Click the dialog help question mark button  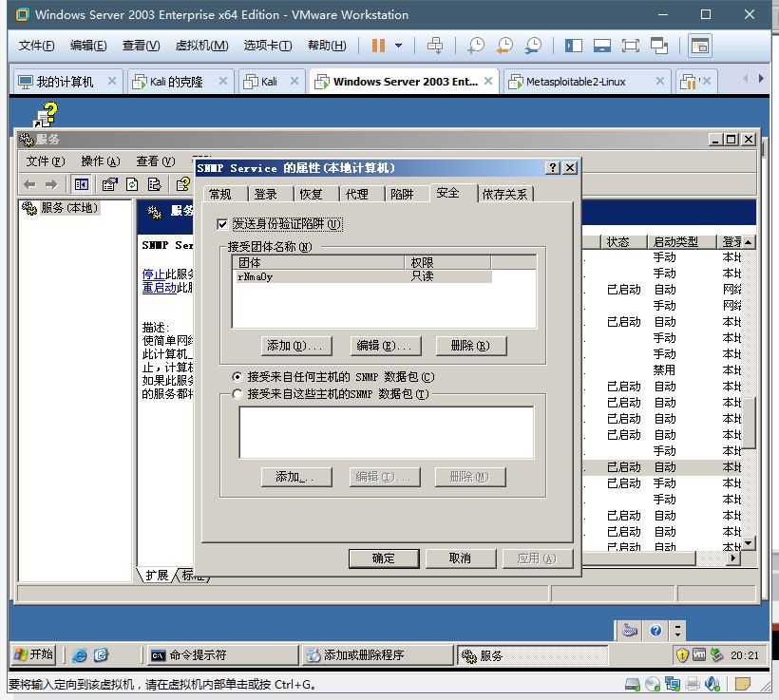click(x=553, y=168)
